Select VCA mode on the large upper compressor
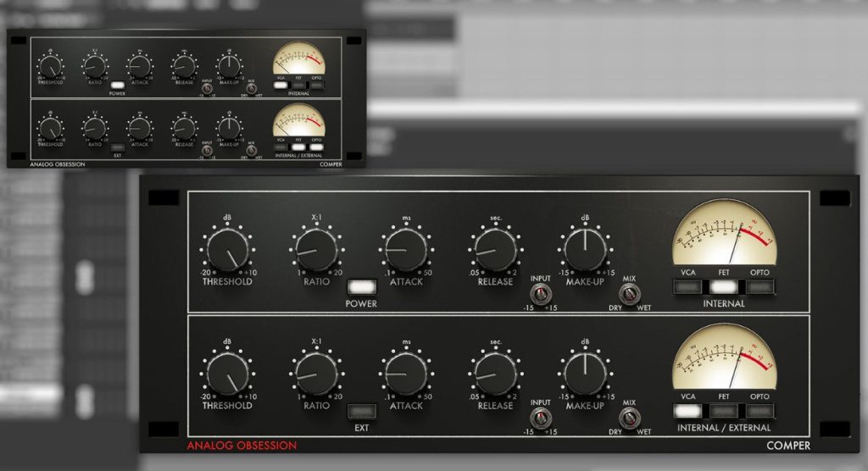 [x=688, y=287]
